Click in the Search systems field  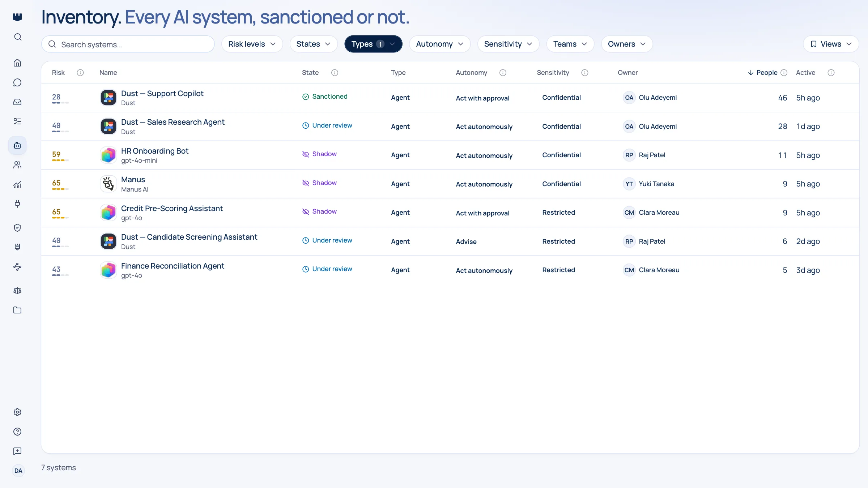128,44
